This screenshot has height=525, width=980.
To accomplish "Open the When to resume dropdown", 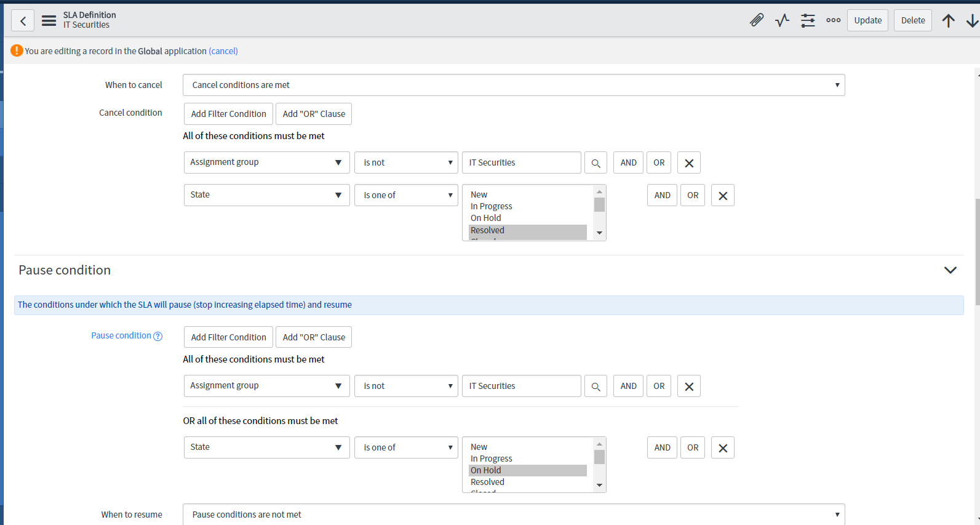I will point(514,515).
